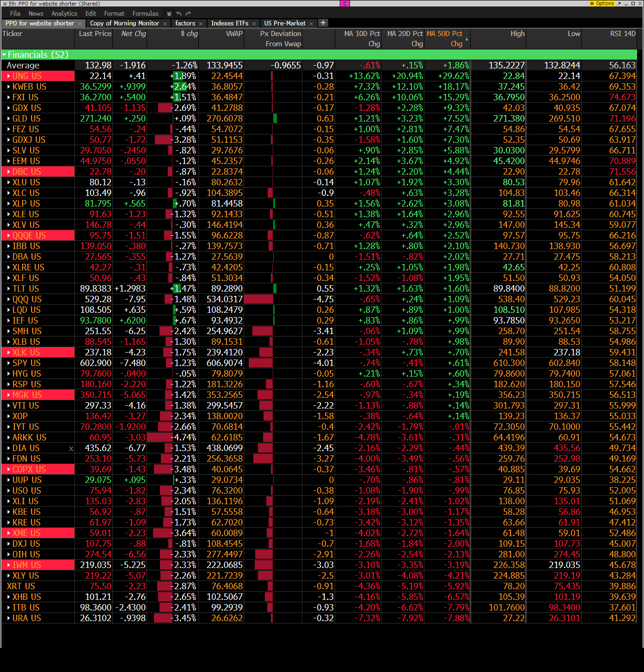Viewport: 644px width, 672px height.
Task: Click GLD US VWAP value 270.6078
Action: pos(225,119)
